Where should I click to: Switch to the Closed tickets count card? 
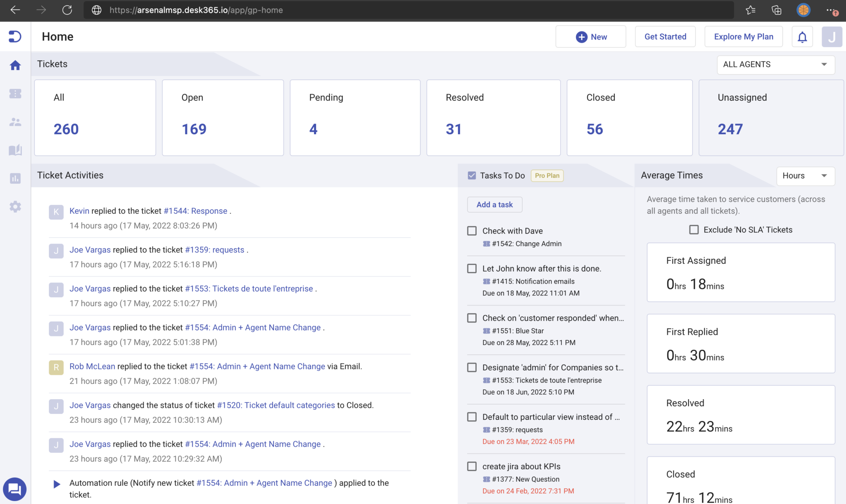pyautogui.click(x=629, y=117)
